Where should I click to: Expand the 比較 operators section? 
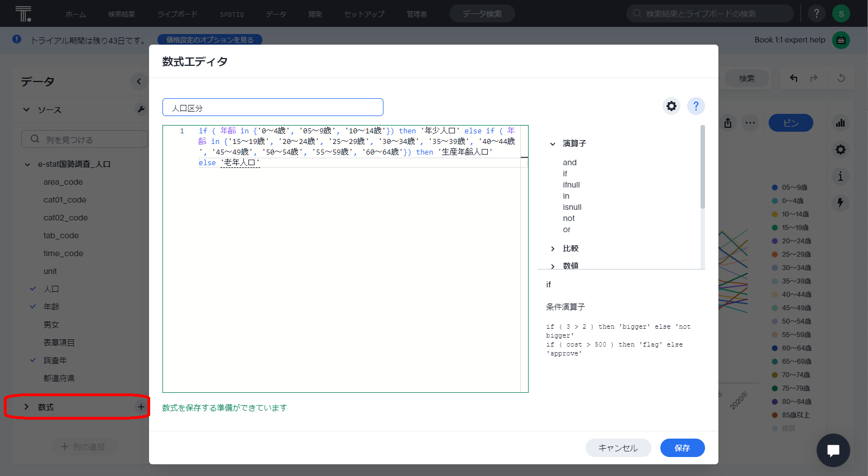(553, 248)
